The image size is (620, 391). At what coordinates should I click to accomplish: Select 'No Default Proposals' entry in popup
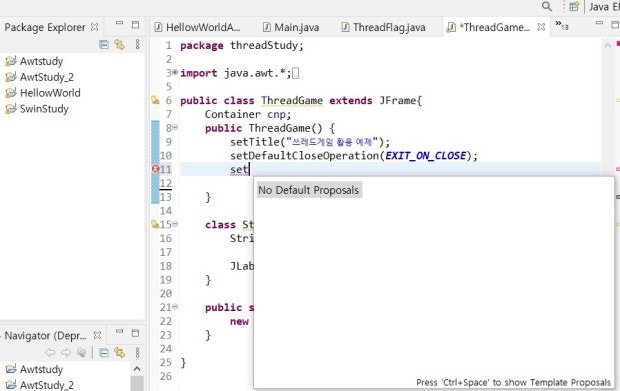309,190
